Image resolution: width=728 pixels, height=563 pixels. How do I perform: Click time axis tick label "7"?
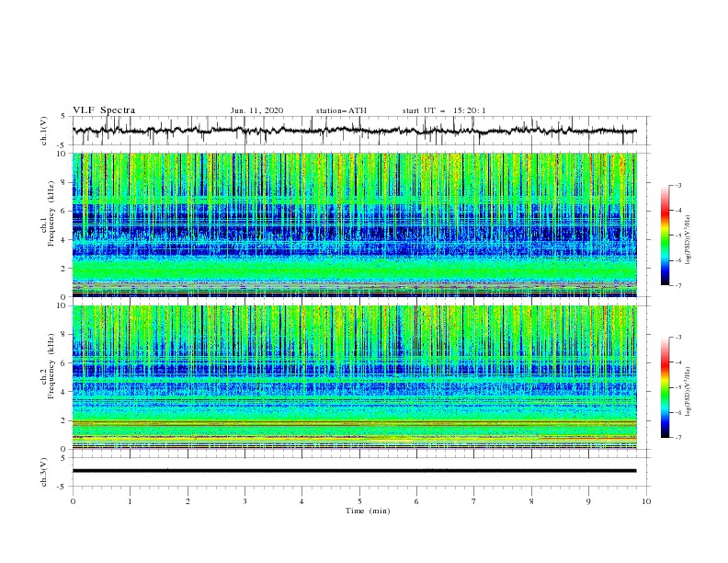pyautogui.click(x=474, y=501)
